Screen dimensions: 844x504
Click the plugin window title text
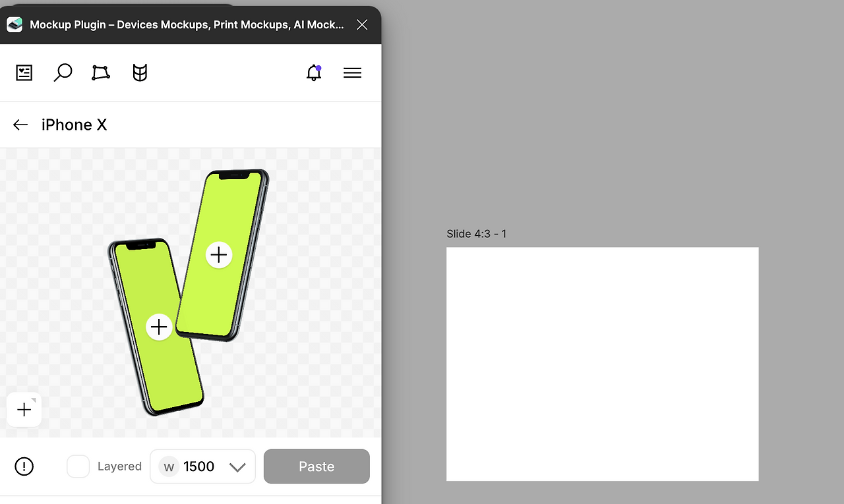[x=187, y=25]
